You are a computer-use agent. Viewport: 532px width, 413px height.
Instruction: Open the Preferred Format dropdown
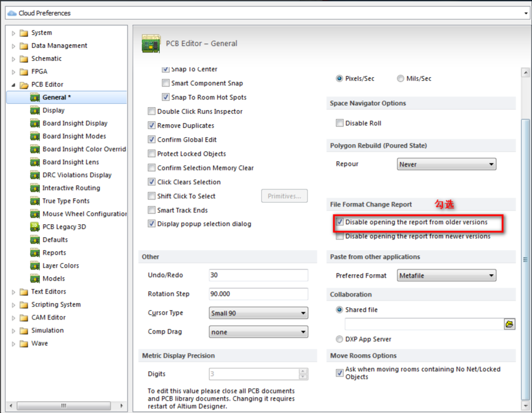(447, 275)
